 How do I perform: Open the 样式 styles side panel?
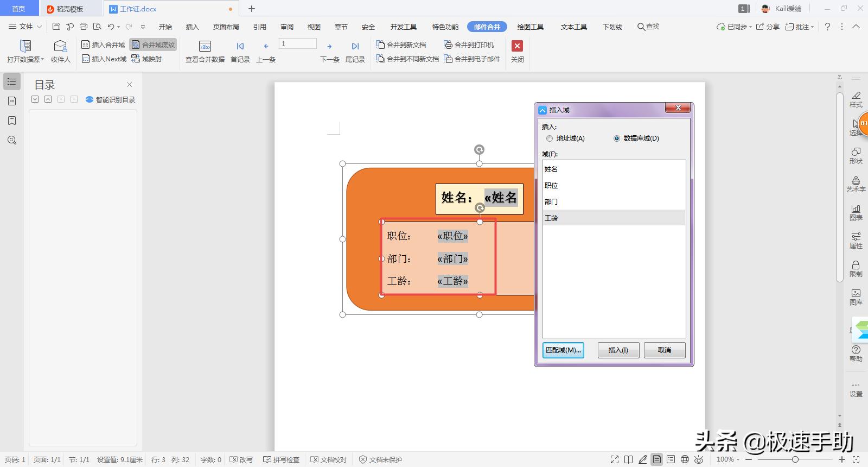[856, 99]
